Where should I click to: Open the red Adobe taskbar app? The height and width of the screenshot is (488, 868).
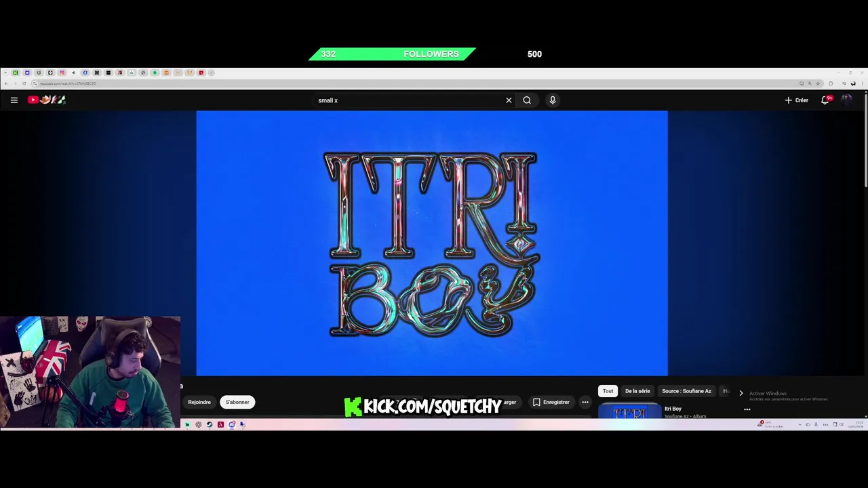tap(220, 424)
